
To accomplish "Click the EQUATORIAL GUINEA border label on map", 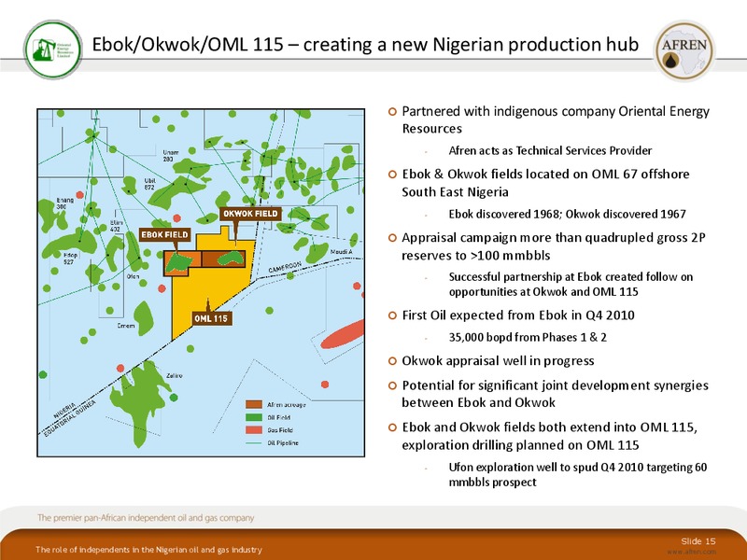I will pos(69,418).
